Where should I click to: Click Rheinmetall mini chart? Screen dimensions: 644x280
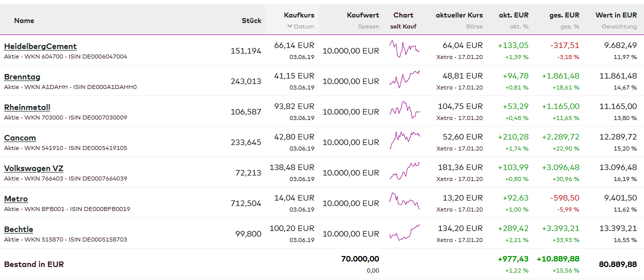pyautogui.click(x=404, y=110)
